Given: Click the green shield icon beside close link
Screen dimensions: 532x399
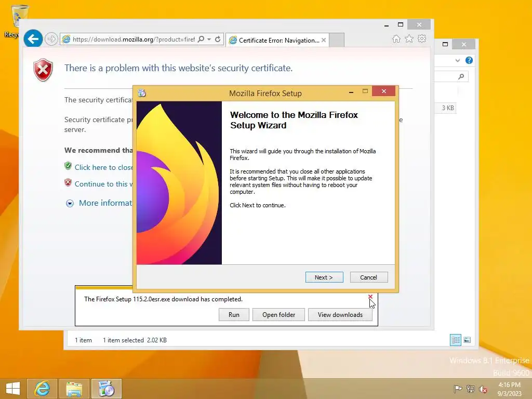Looking at the screenshot, I should click(68, 166).
